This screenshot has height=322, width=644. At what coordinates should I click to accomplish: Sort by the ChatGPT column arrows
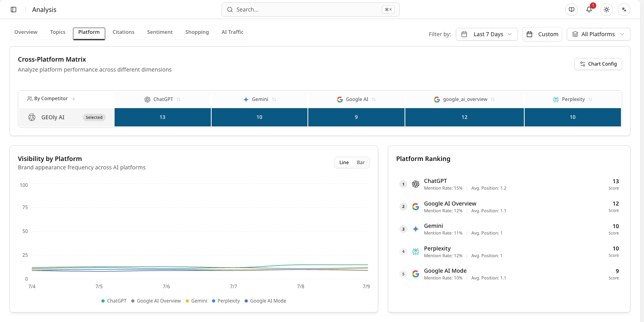point(179,99)
